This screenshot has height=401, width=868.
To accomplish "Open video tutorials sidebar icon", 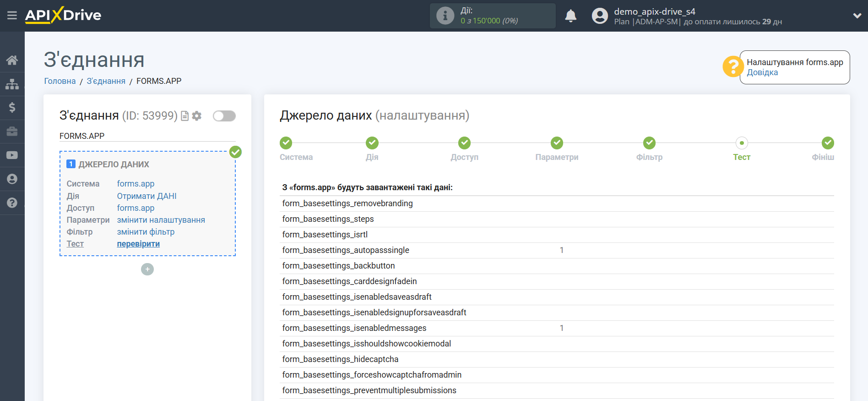I will tap(12, 155).
